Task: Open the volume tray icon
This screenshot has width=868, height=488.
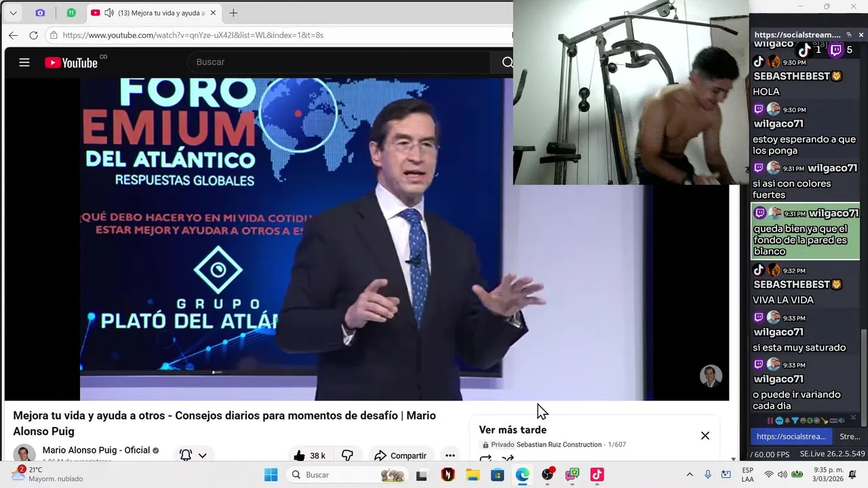Action: (x=782, y=474)
